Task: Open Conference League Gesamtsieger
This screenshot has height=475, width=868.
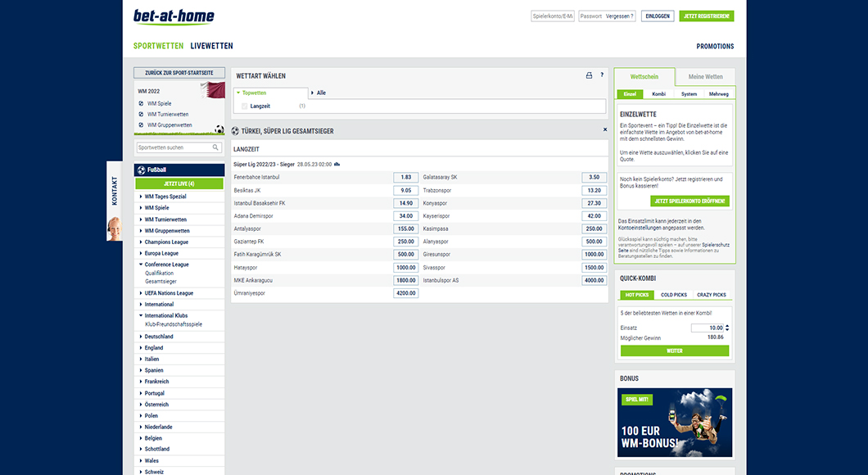Action: pos(161,282)
